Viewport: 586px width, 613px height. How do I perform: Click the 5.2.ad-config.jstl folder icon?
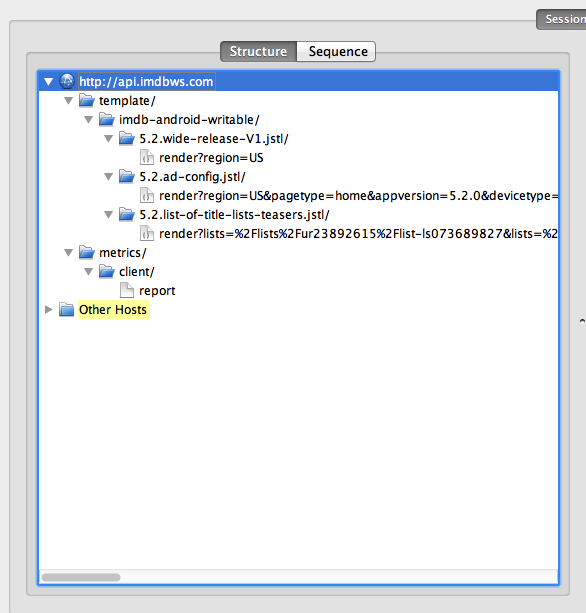pos(127,176)
